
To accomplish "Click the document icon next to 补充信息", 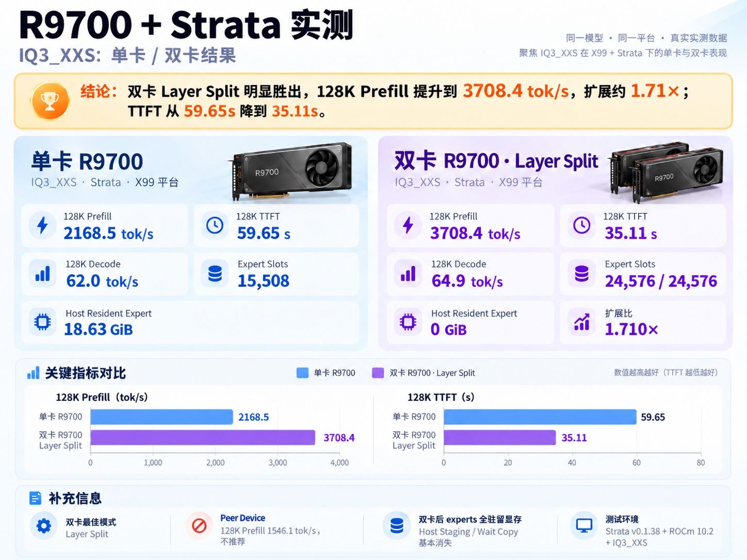I will click(x=35, y=498).
